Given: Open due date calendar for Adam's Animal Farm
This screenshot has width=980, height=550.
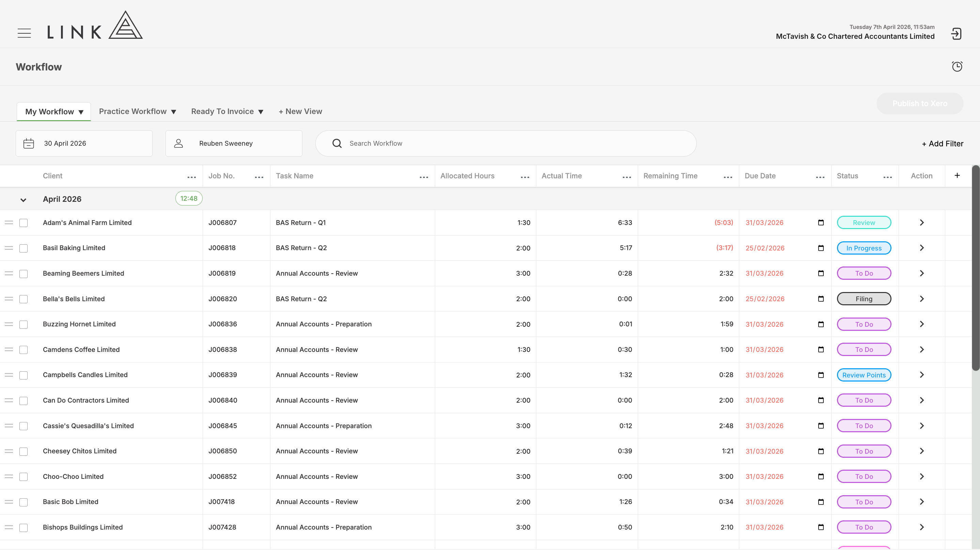Looking at the screenshot, I should pos(821,223).
